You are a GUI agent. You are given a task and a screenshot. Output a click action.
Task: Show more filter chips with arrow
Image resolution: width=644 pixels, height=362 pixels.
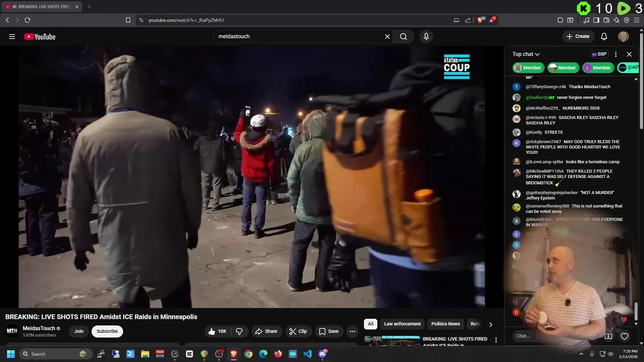pos(491,324)
